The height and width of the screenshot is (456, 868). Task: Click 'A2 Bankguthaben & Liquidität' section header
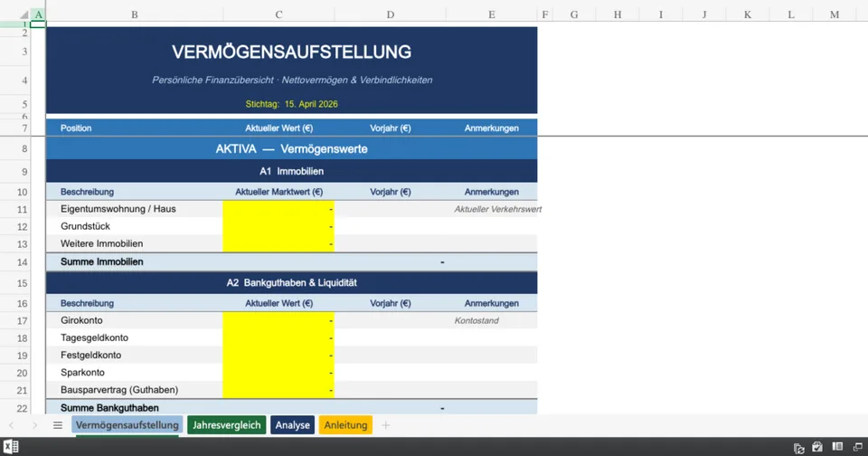point(291,282)
